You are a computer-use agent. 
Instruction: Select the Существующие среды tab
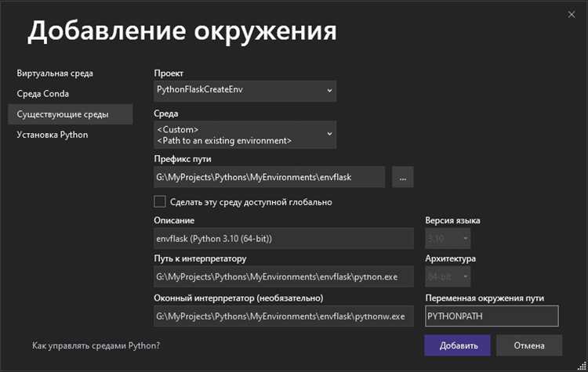tap(70, 114)
